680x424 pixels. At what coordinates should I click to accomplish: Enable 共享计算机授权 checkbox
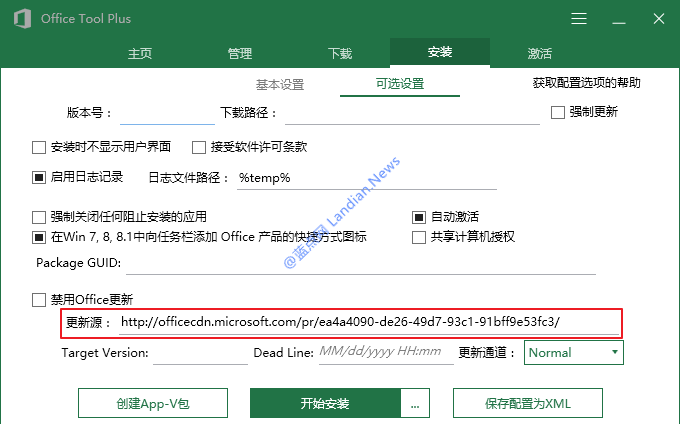[x=418, y=237]
